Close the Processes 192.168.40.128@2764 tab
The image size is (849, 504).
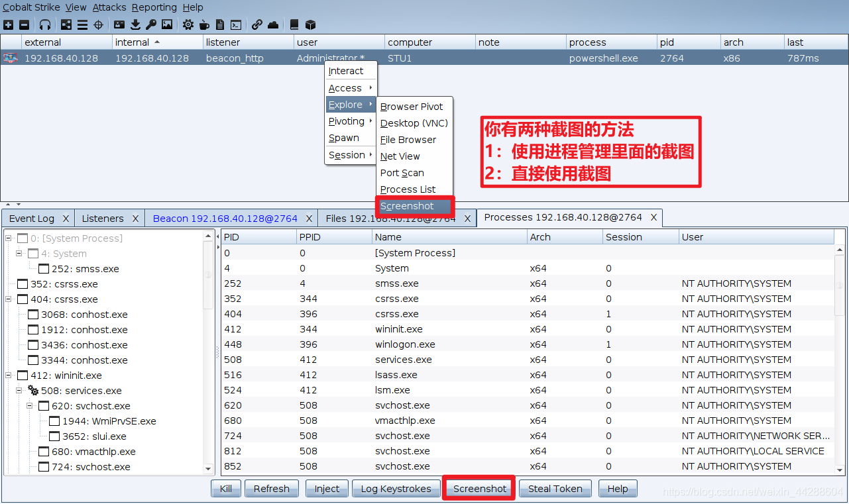[x=653, y=217]
